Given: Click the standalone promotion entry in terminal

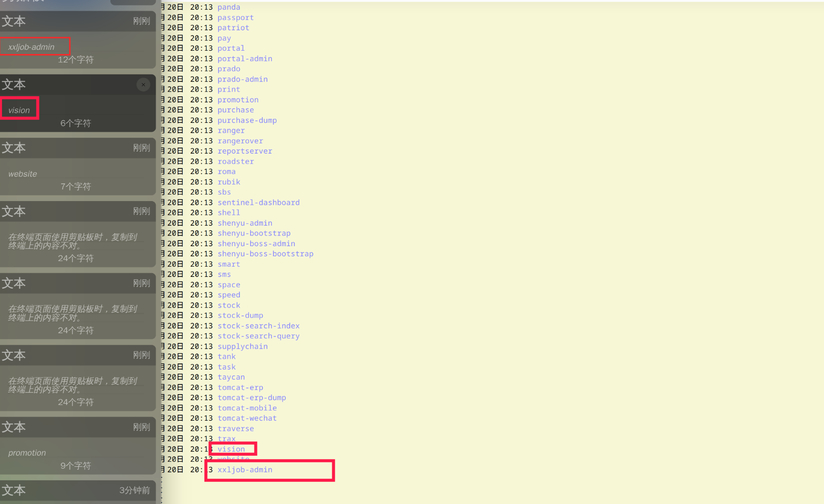Looking at the screenshot, I should click(x=238, y=100).
